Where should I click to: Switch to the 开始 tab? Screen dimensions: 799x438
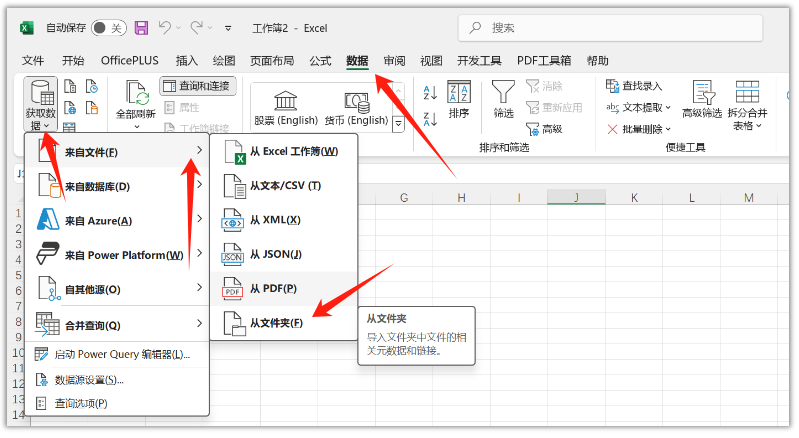tap(73, 61)
